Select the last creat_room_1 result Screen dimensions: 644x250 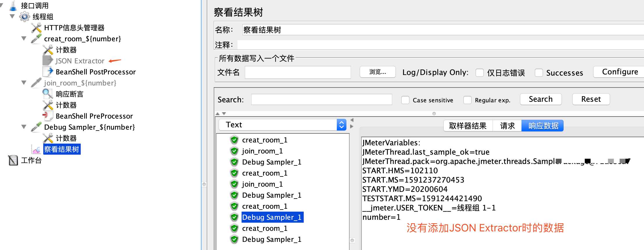coord(265,228)
